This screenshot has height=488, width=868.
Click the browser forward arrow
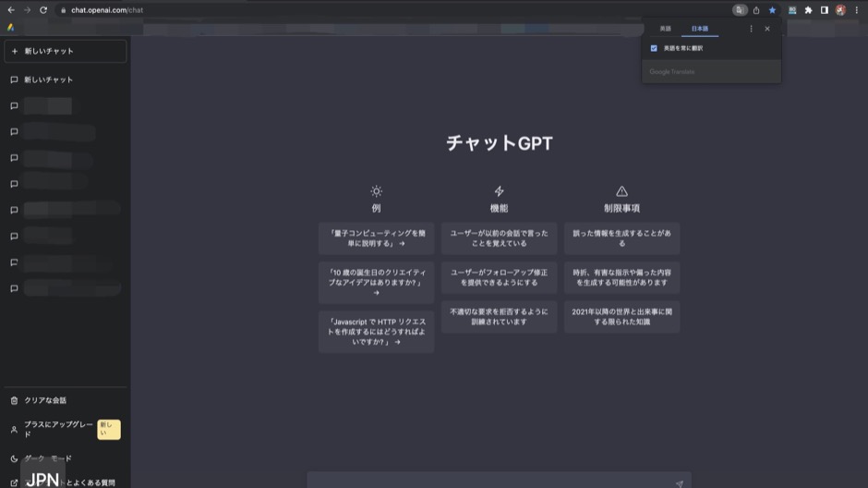(27, 10)
